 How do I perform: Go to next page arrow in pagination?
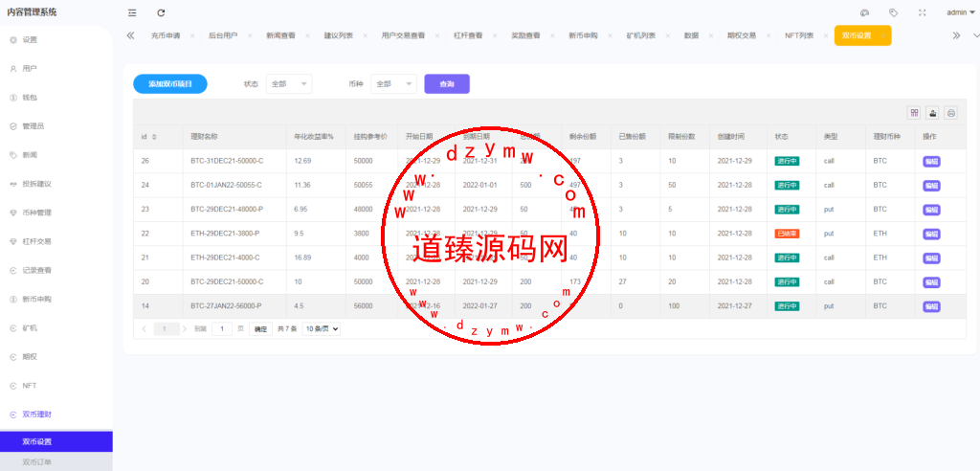(185, 328)
